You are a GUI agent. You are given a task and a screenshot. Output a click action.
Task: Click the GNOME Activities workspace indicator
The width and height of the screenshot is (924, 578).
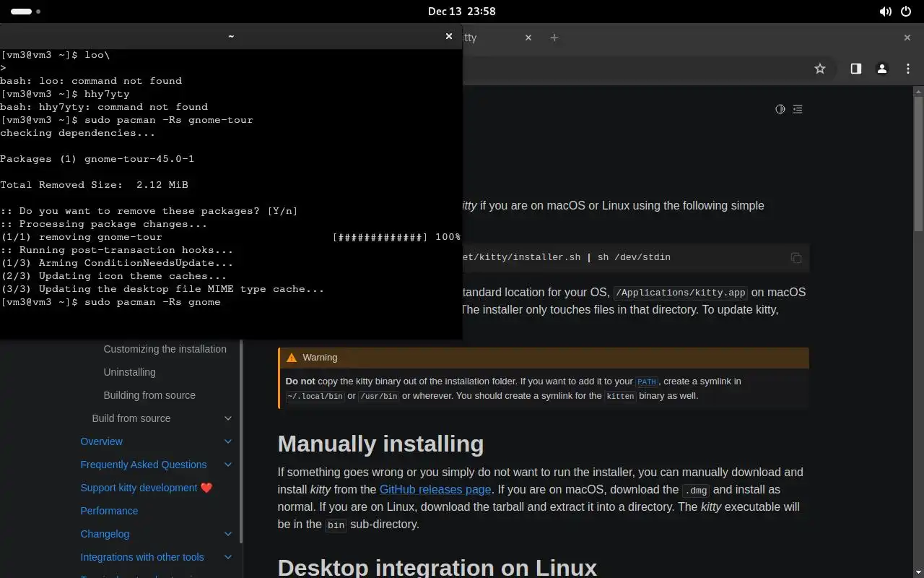(25, 12)
